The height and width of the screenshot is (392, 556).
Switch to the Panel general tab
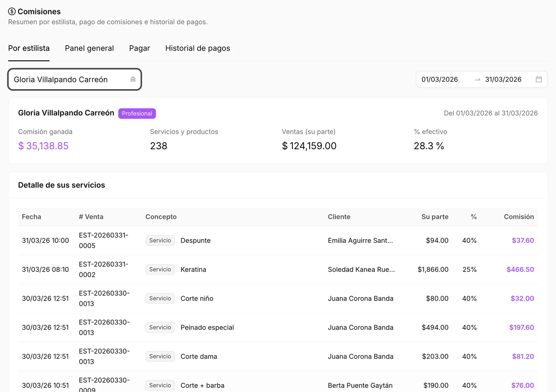tap(89, 48)
